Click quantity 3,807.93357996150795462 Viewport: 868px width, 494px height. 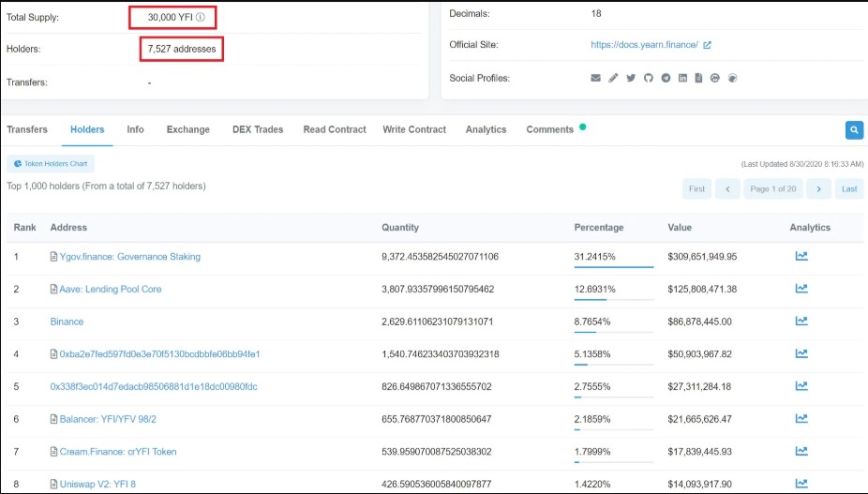(x=438, y=289)
